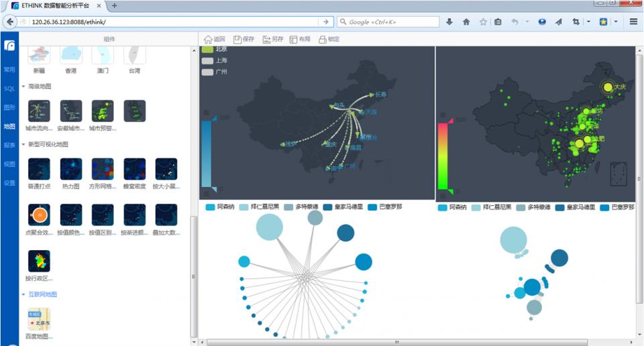The height and width of the screenshot is (346, 644).
Task: Toggle 皇家马德里 legend in right graph
Action: [x=559, y=208]
